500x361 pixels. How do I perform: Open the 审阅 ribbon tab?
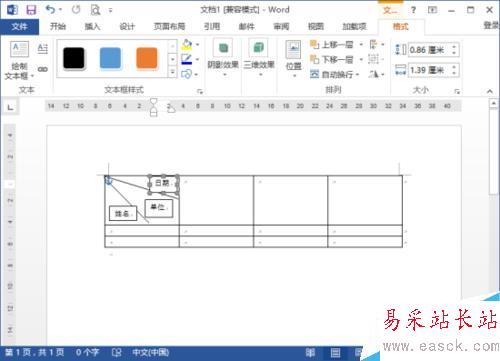click(281, 26)
